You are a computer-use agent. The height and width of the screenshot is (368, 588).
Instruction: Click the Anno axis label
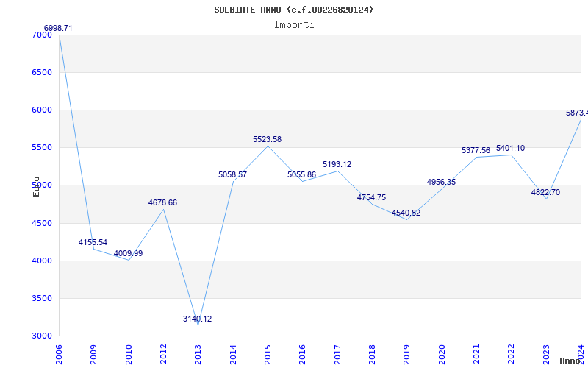(570, 361)
